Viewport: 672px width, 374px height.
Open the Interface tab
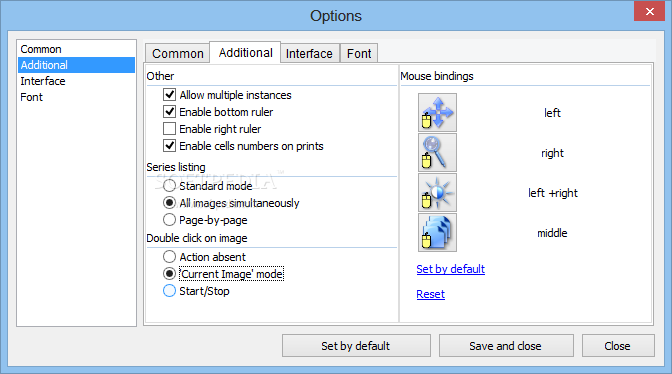point(309,54)
